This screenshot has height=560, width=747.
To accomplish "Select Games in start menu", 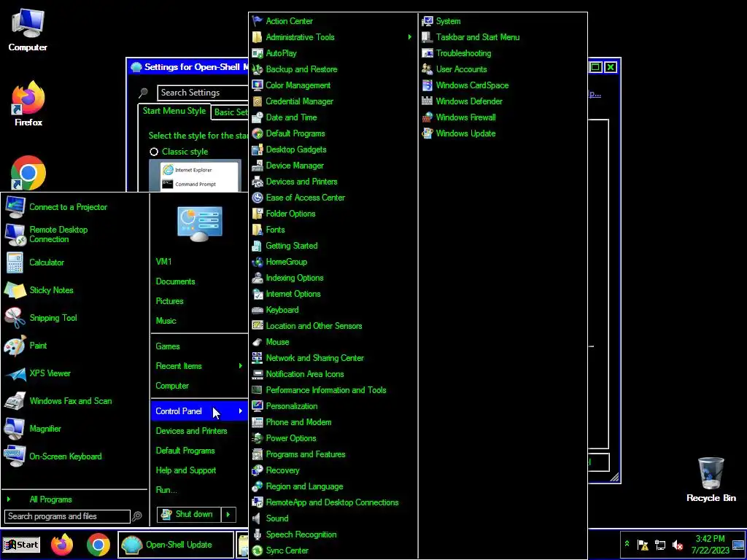I will point(168,346).
